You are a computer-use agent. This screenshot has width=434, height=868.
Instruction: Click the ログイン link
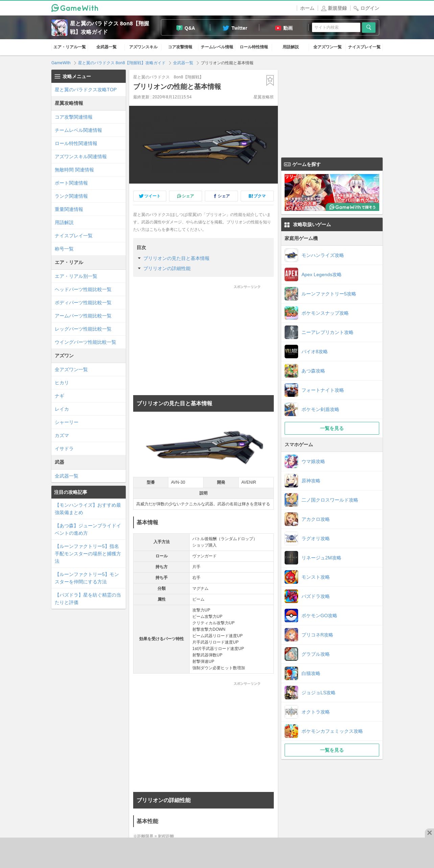click(x=366, y=8)
